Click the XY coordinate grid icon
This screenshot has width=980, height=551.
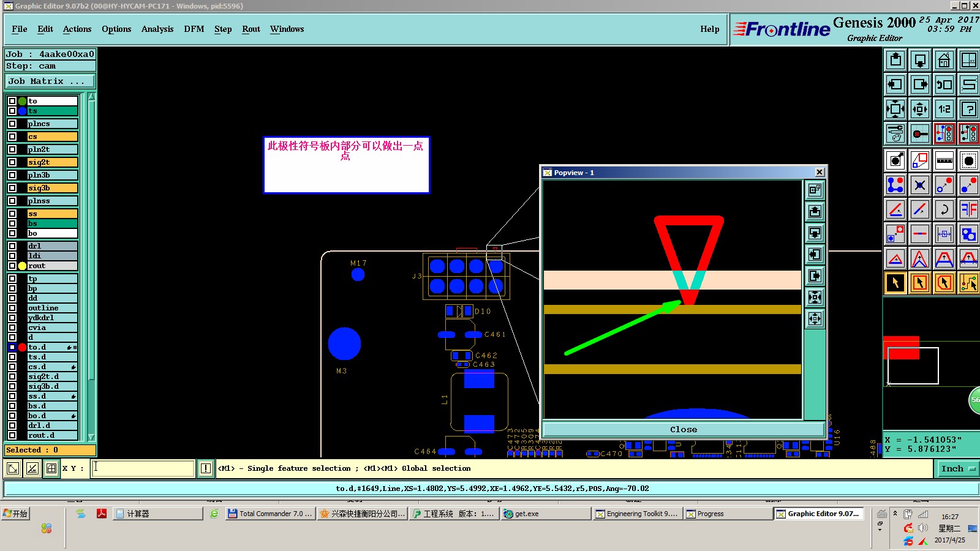(968, 60)
